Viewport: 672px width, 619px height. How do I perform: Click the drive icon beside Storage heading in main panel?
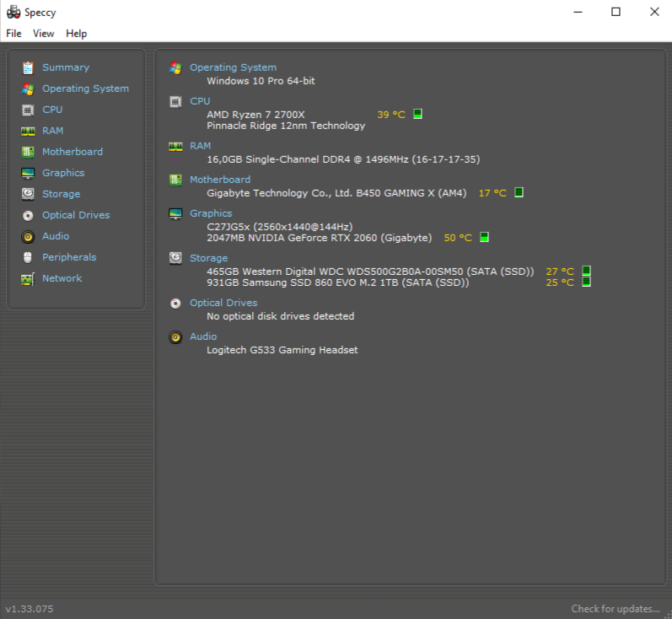click(x=175, y=258)
